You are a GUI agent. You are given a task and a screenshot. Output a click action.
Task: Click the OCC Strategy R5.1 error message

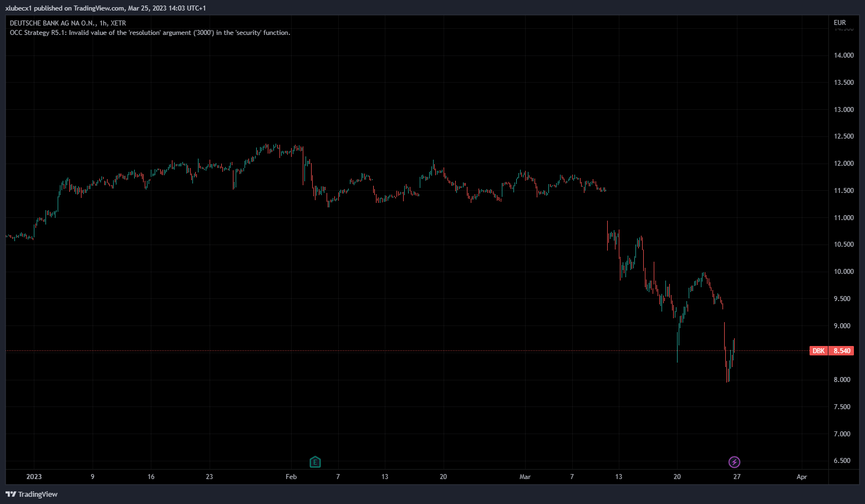[150, 33]
